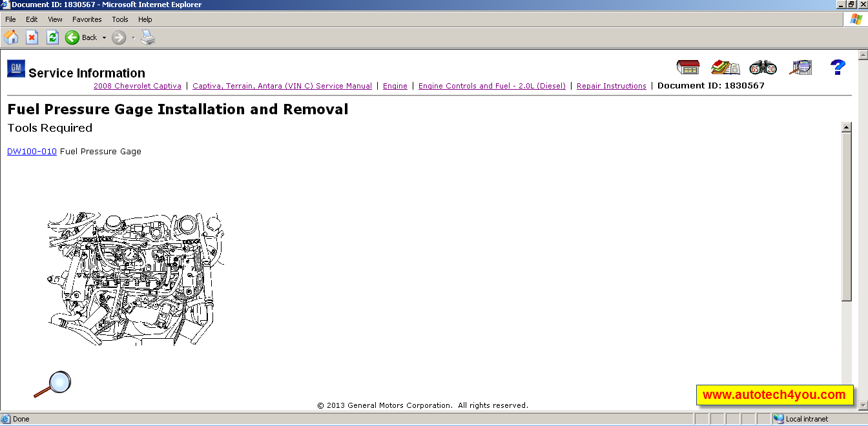Click the Tools Required heading
The width and height of the screenshot is (868, 426).
50,128
